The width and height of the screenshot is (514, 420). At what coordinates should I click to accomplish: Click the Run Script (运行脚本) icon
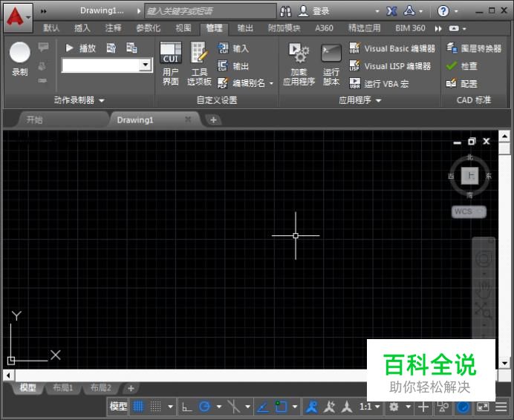[x=331, y=63]
